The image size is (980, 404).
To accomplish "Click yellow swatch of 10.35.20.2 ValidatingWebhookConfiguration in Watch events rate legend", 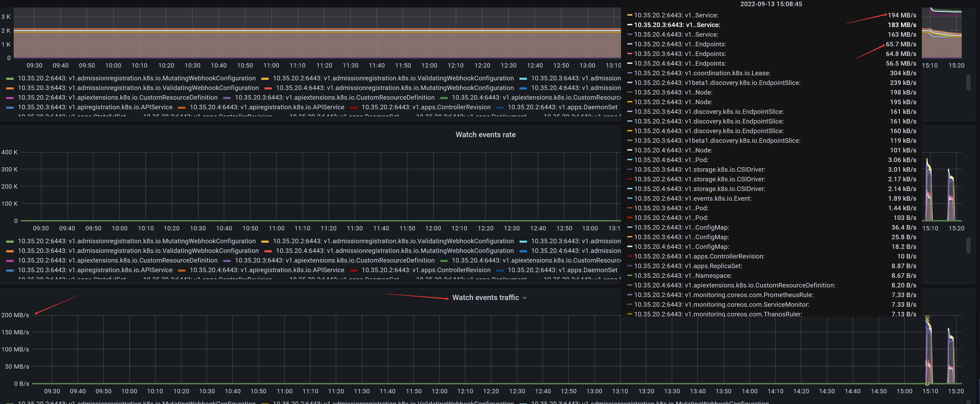I will (265, 242).
